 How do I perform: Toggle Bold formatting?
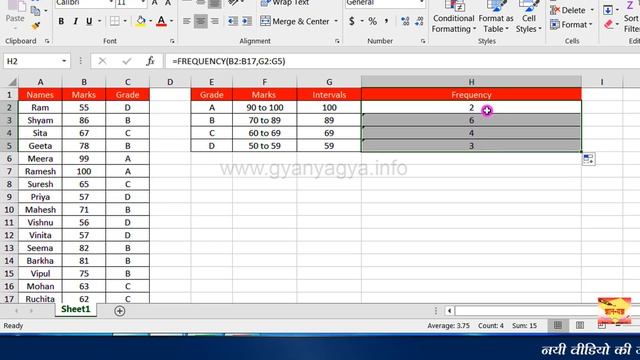(x=61, y=21)
